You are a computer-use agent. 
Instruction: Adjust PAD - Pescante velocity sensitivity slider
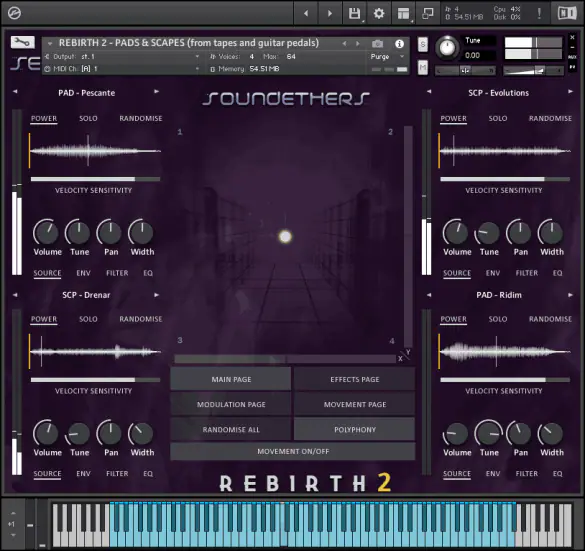pos(95,179)
